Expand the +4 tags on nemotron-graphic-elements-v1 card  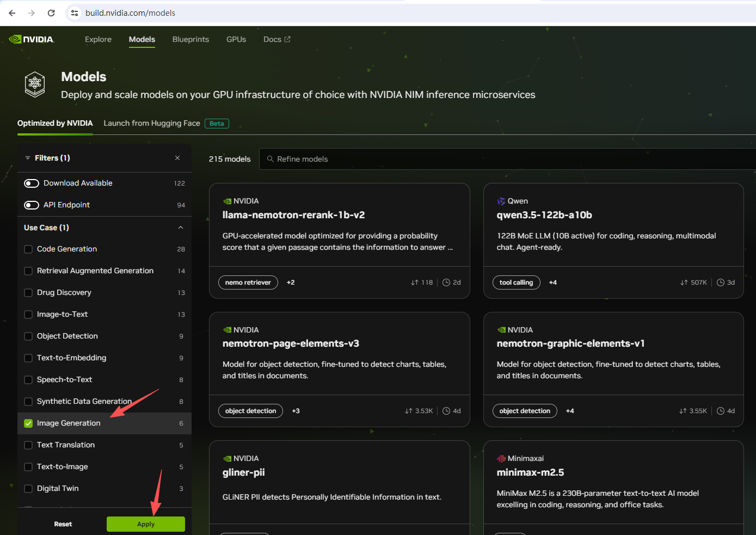[570, 411]
